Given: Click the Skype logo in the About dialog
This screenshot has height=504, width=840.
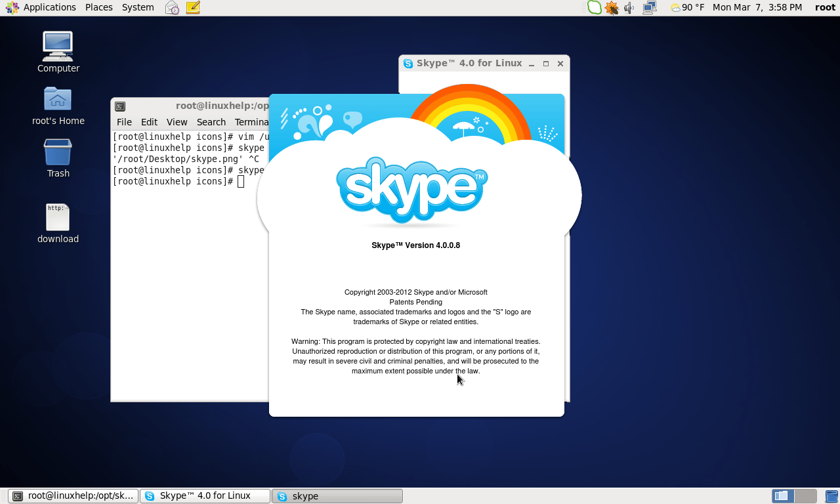Looking at the screenshot, I should 411,190.
